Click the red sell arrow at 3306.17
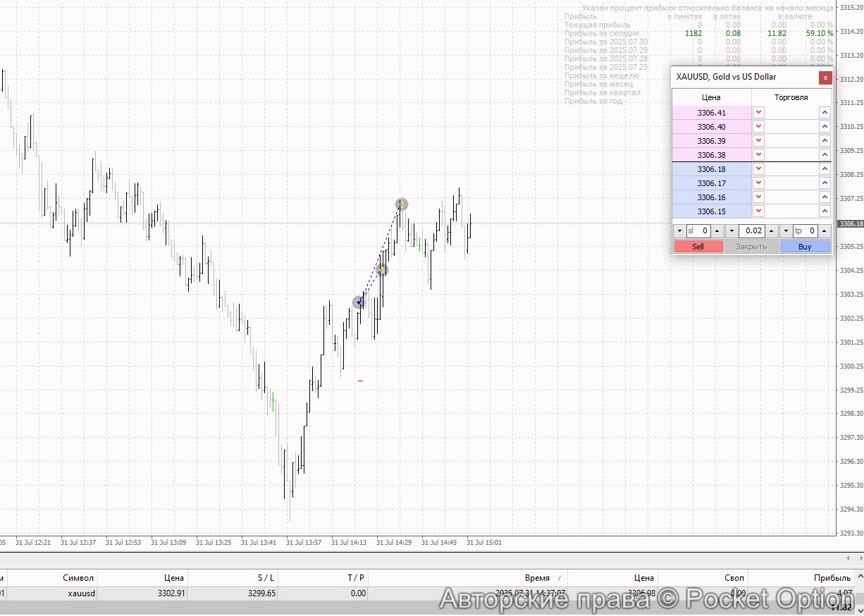Screen dimensions: 864x616 pos(758,183)
